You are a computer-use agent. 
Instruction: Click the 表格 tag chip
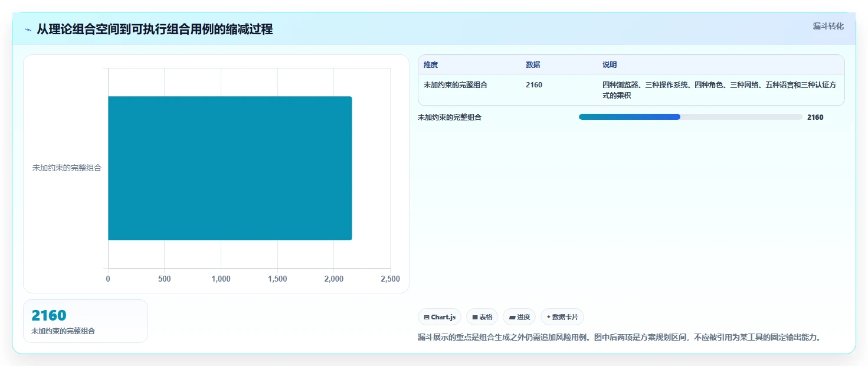click(482, 317)
